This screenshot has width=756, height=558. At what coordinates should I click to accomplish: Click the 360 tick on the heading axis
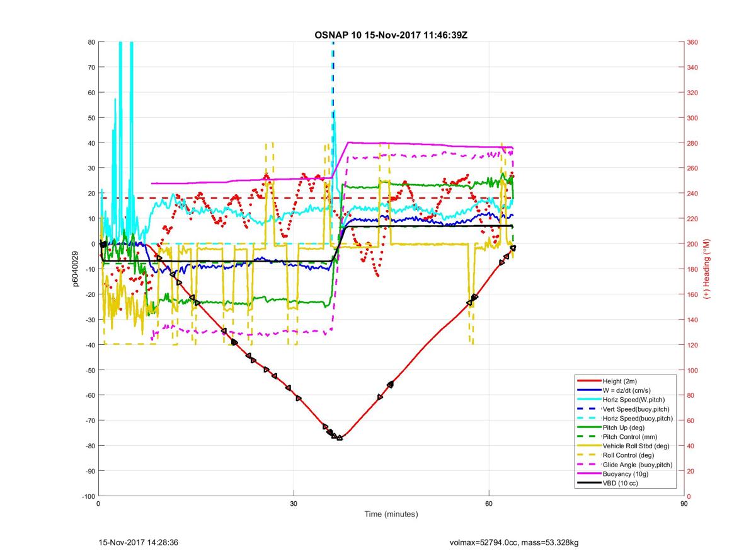[694, 42]
